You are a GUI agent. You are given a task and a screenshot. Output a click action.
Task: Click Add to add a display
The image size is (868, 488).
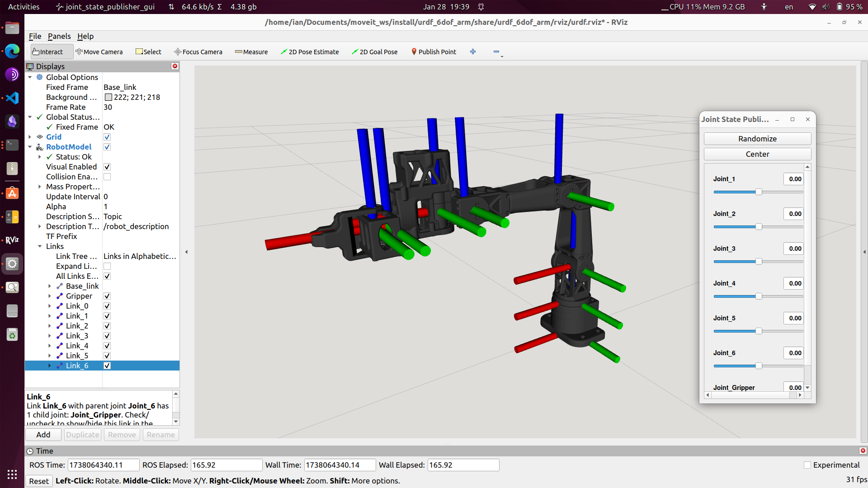click(x=43, y=435)
